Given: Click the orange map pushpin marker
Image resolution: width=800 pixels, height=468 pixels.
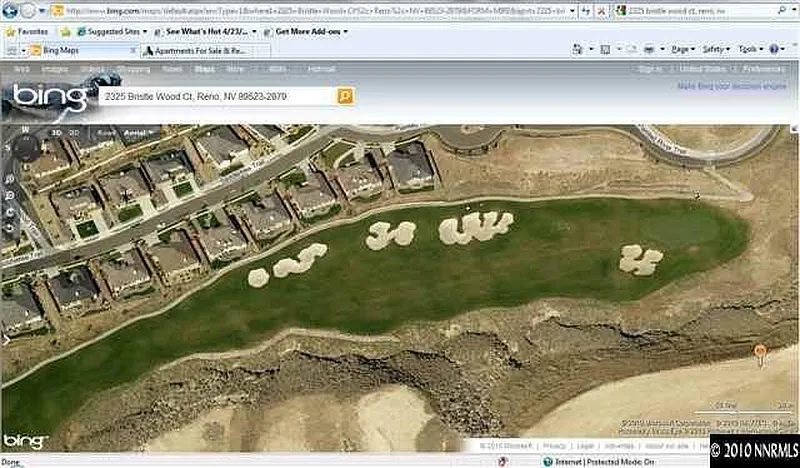Looking at the screenshot, I should coord(760,353).
